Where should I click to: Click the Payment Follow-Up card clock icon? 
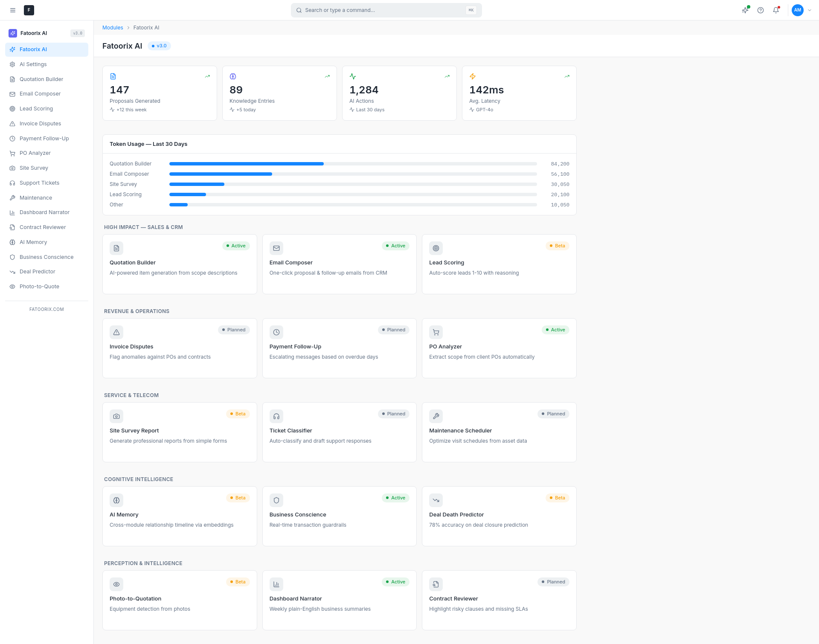point(276,332)
